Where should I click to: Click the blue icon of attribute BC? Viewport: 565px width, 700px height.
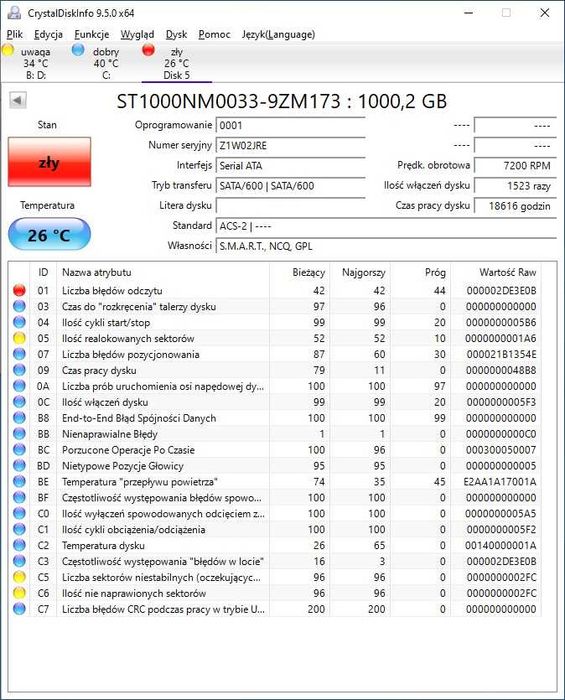(19, 450)
